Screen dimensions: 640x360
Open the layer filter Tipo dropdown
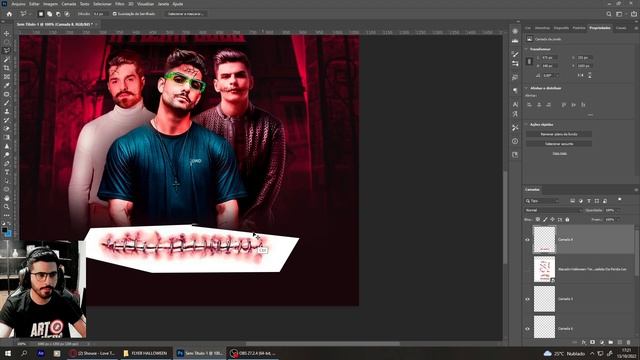point(542,201)
